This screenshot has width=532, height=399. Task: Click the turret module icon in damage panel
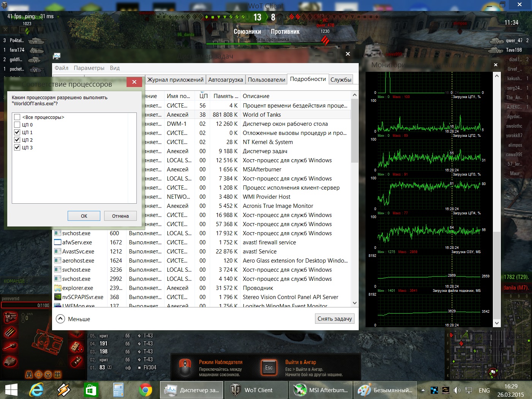click(x=10, y=361)
